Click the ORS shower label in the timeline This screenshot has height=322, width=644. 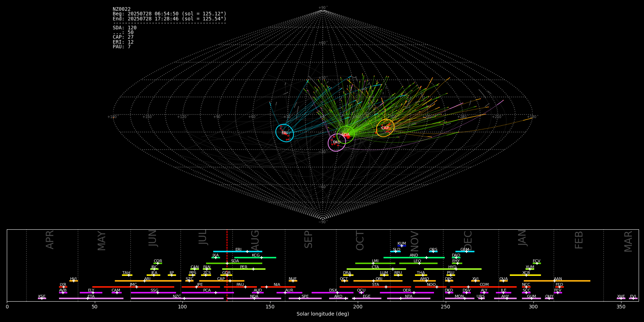point(433,250)
